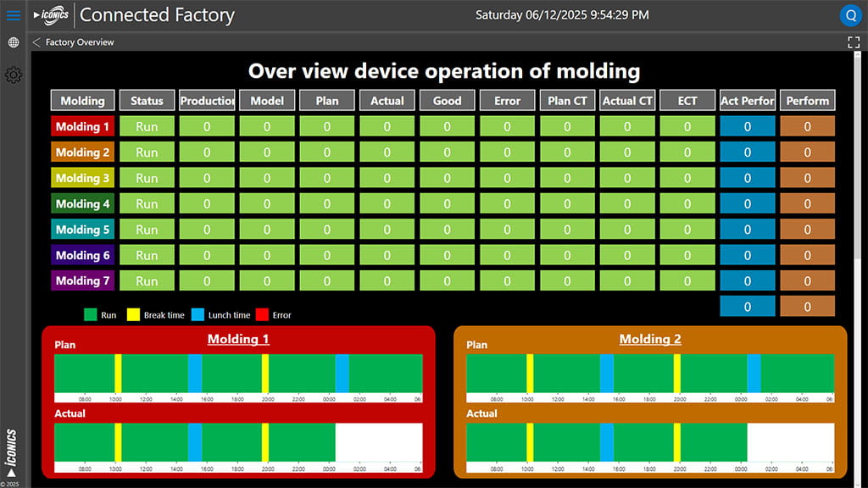The width and height of the screenshot is (868, 488).
Task: Click the Molding 5 teal label
Action: [82, 230]
